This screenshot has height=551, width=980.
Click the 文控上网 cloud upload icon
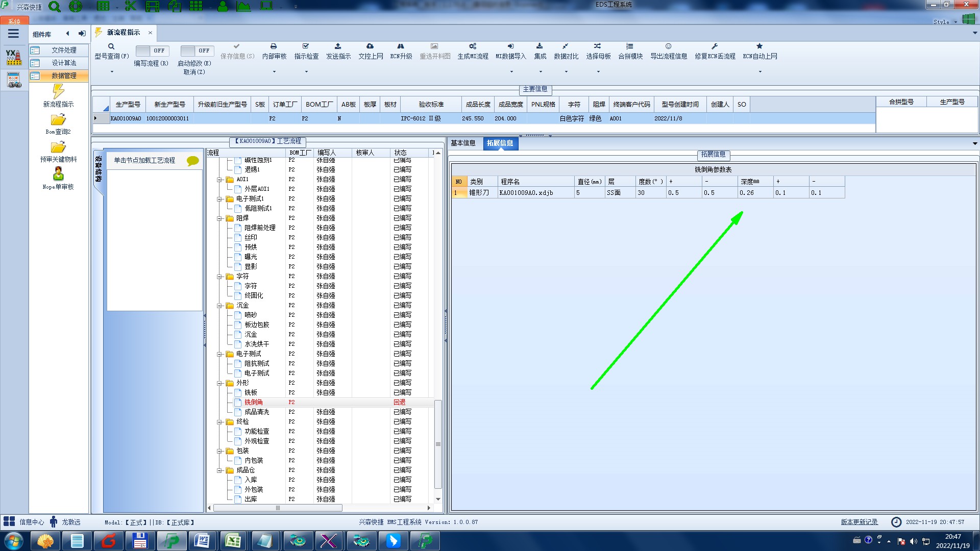[x=370, y=46]
